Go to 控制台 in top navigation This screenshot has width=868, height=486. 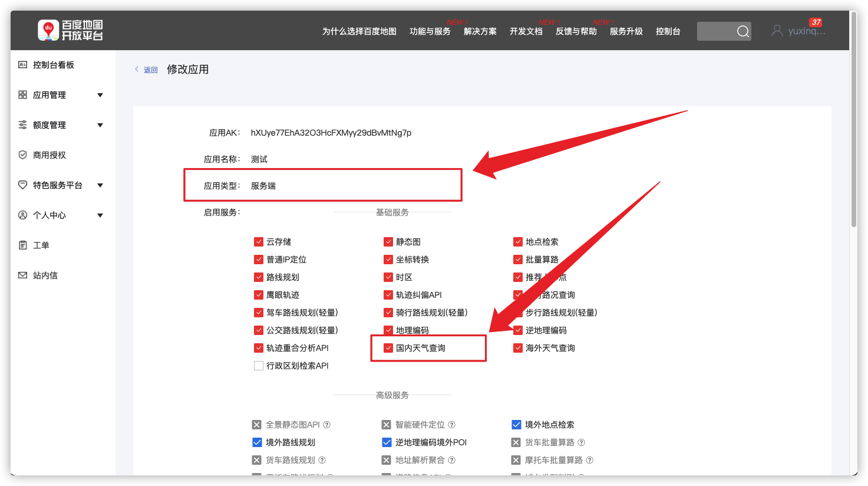tap(668, 31)
